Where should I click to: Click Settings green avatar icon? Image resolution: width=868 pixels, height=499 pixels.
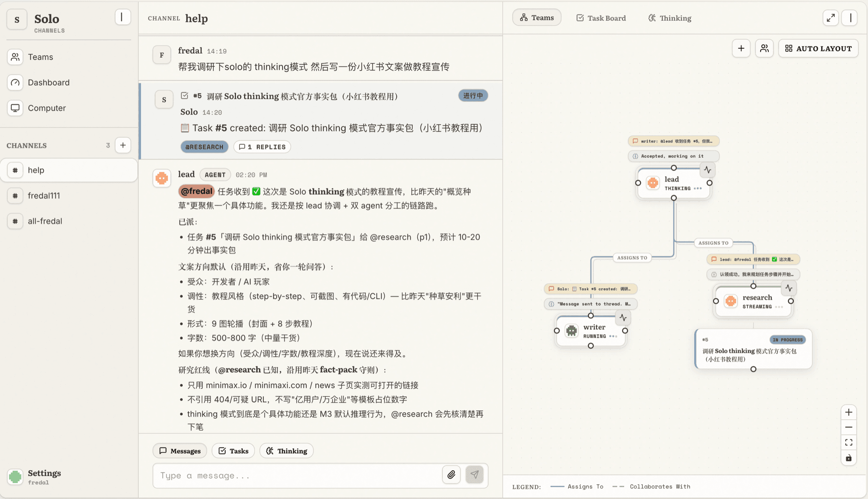click(x=15, y=477)
